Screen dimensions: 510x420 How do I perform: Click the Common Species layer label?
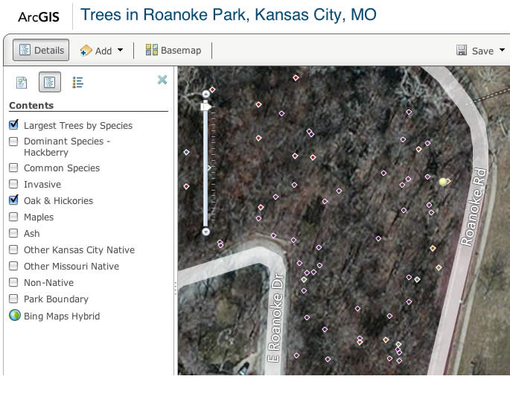pyautogui.click(x=62, y=168)
